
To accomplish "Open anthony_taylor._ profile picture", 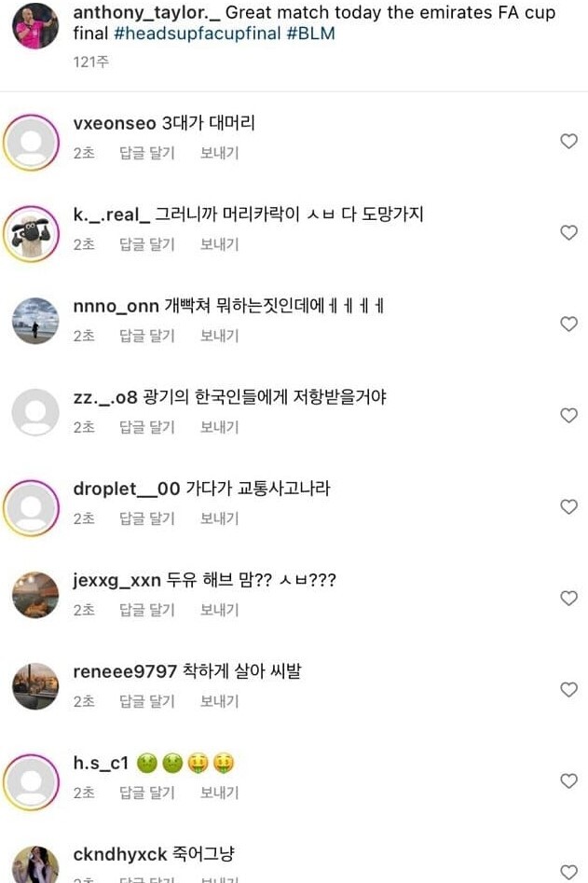I will (x=34, y=26).
